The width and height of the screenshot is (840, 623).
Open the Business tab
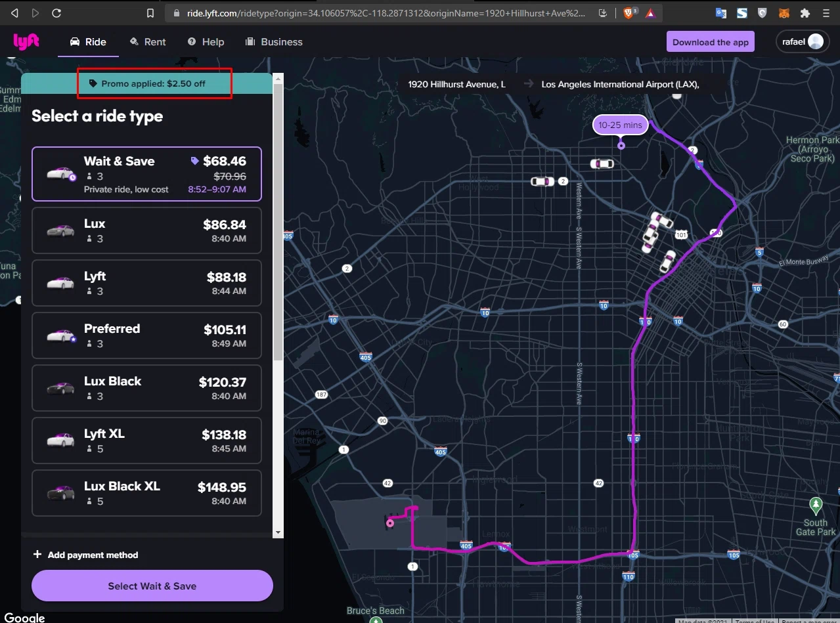(x=274, y=42)
